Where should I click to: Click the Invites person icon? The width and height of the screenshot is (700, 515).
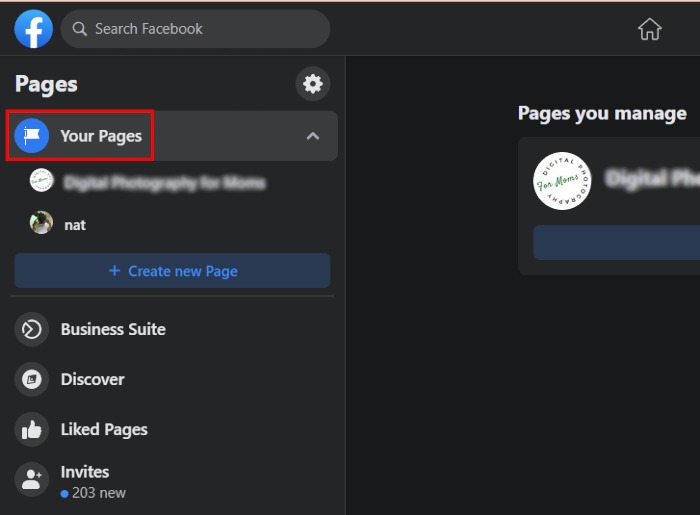click(x=32, y=480)
